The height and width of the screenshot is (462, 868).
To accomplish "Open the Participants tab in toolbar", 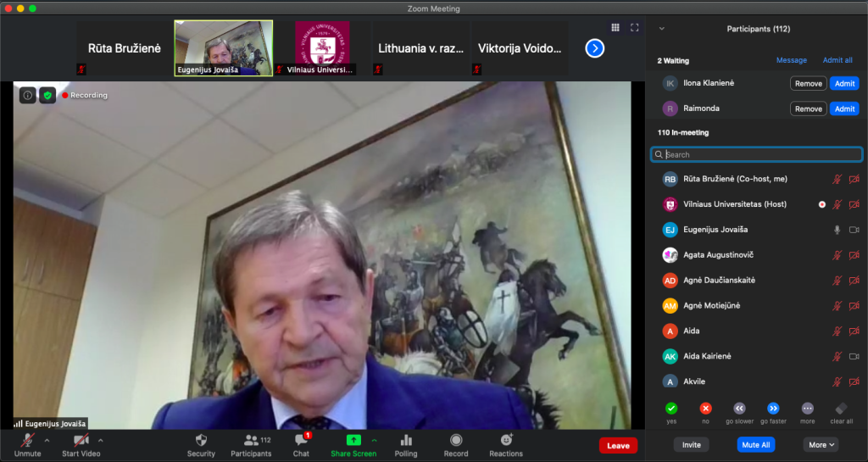I will tap(251, 440).
